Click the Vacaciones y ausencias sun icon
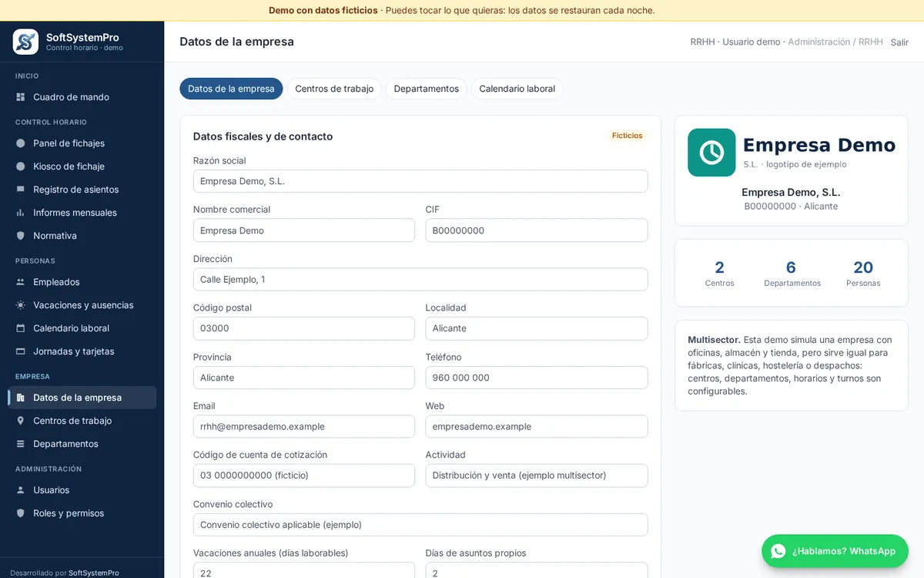 click(21, 305)
